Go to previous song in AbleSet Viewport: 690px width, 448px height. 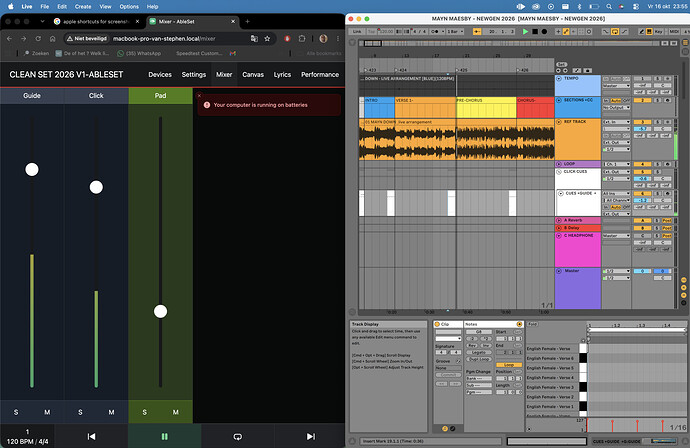tap(91, 436)
